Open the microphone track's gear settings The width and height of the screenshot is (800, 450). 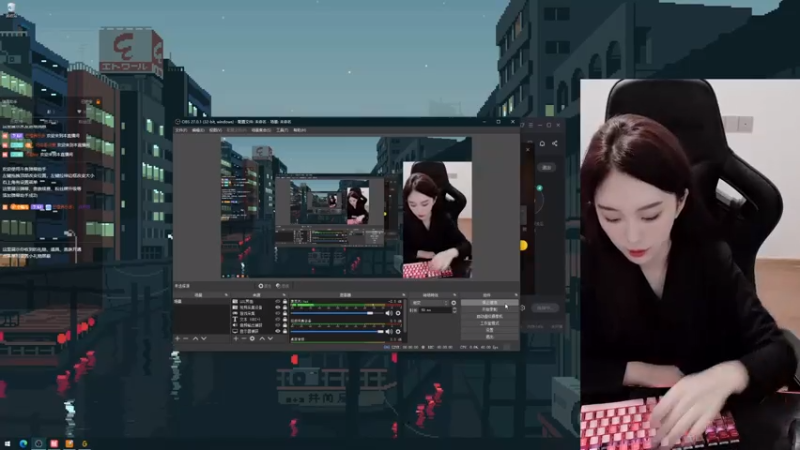[398, 313]
